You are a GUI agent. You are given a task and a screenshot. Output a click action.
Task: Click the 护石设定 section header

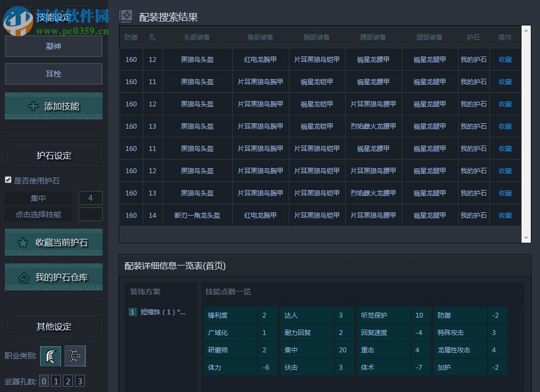click(54, 155)
